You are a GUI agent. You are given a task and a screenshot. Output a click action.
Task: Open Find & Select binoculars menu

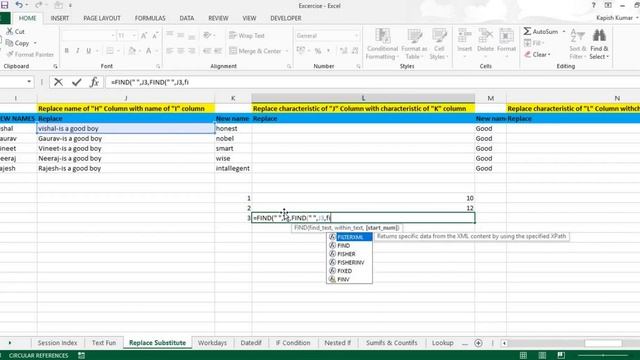599,44
